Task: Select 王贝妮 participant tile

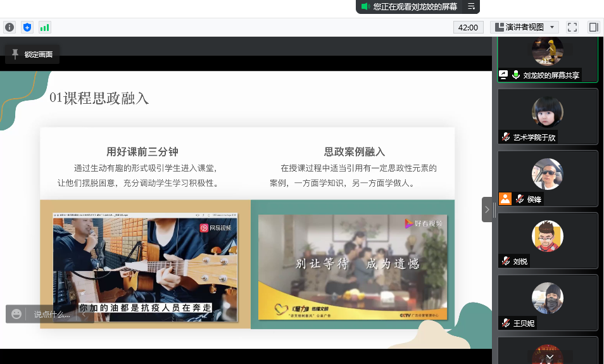Action: (548, 303)
